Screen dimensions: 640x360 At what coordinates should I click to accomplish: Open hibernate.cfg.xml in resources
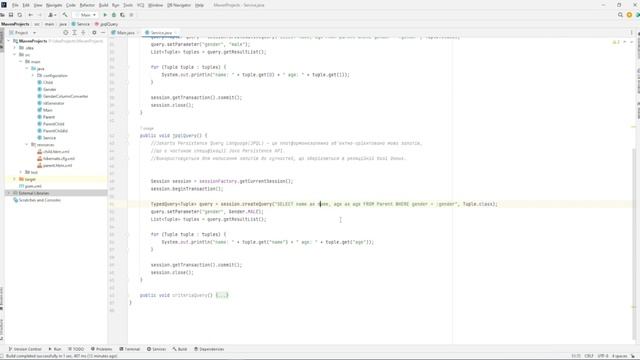pyautogui.click(x=56, y=159)
